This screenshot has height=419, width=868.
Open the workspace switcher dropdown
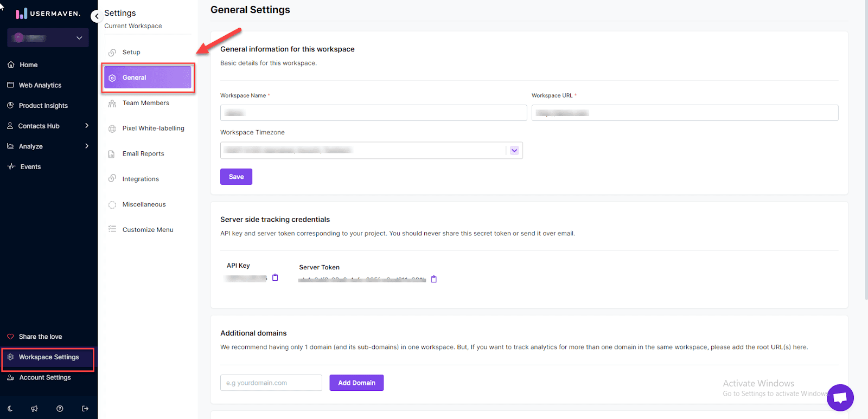tap(48, 38)
